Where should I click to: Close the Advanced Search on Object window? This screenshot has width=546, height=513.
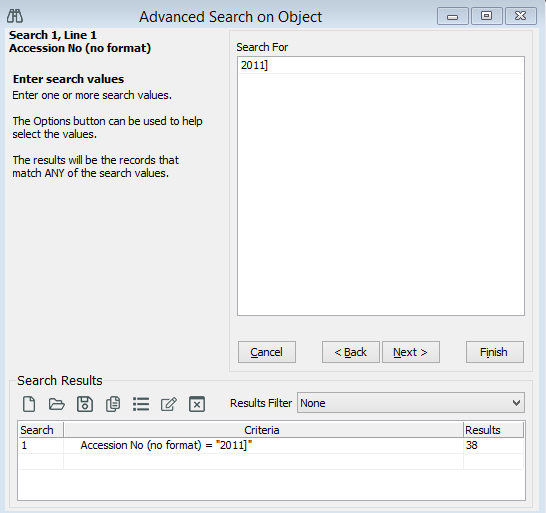[x=521, y=16]
